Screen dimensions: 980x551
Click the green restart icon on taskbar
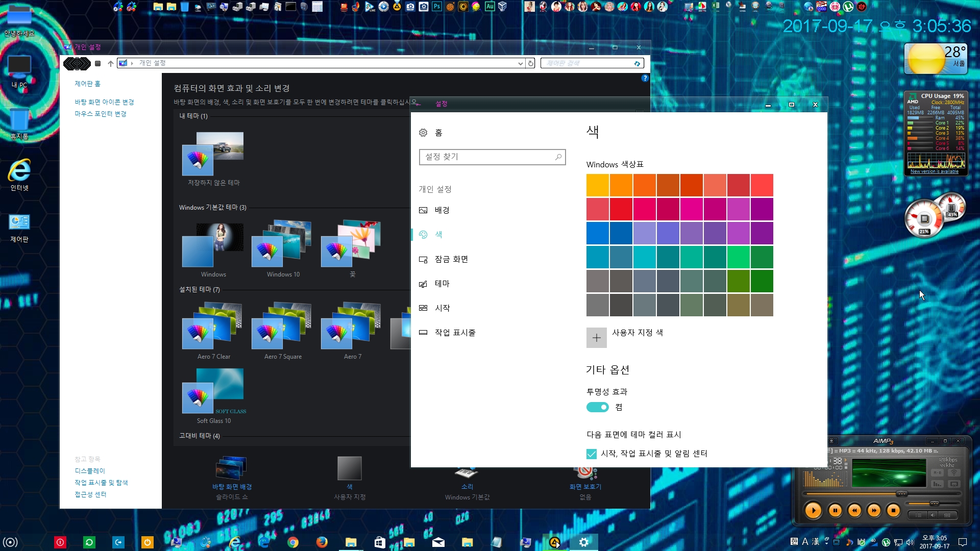click(89, 542)
